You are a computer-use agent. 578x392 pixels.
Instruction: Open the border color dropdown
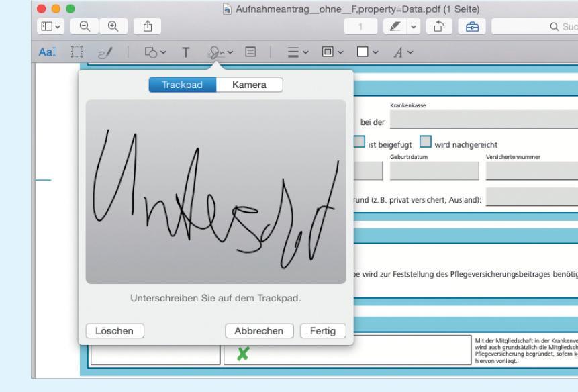pyautogui.click(x=332, y=52)
